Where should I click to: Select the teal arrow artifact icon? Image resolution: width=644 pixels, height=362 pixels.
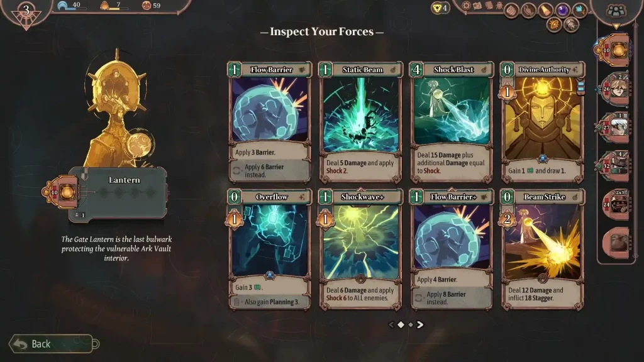point(579,10)
